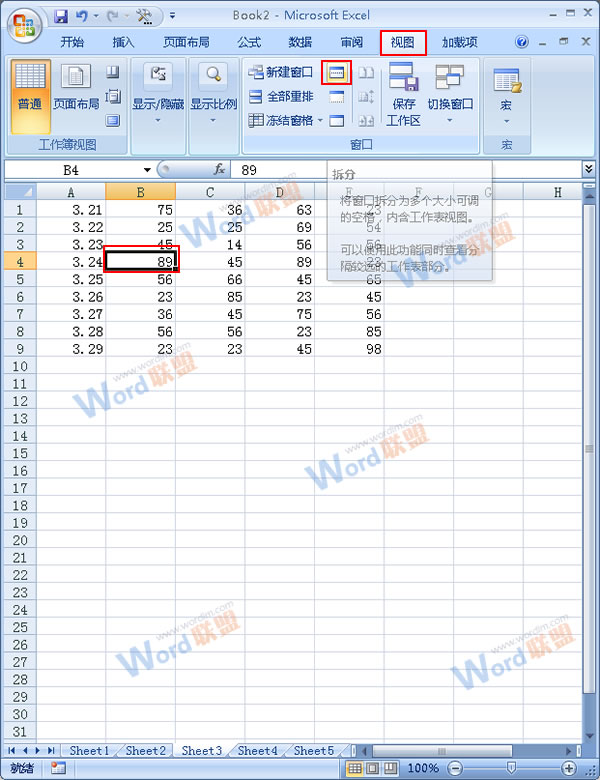
Task: Switch to Sheet2 tab
Action: pos(145,750)
